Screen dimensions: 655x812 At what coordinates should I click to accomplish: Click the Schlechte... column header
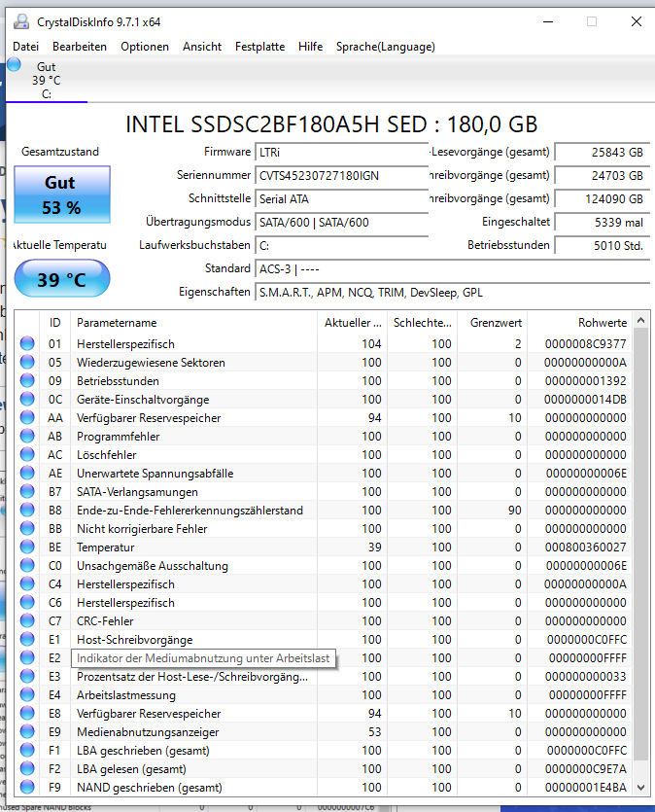[x=423, y=323]
